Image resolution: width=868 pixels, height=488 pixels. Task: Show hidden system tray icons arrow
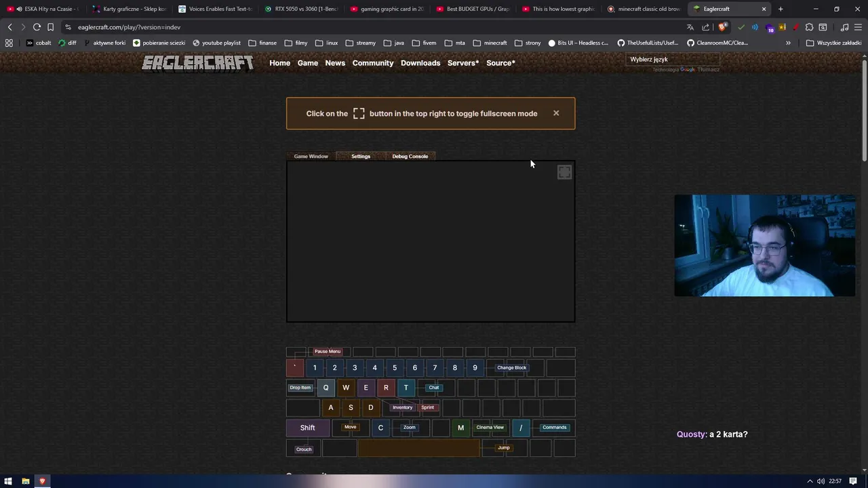(x=809, y=481)
